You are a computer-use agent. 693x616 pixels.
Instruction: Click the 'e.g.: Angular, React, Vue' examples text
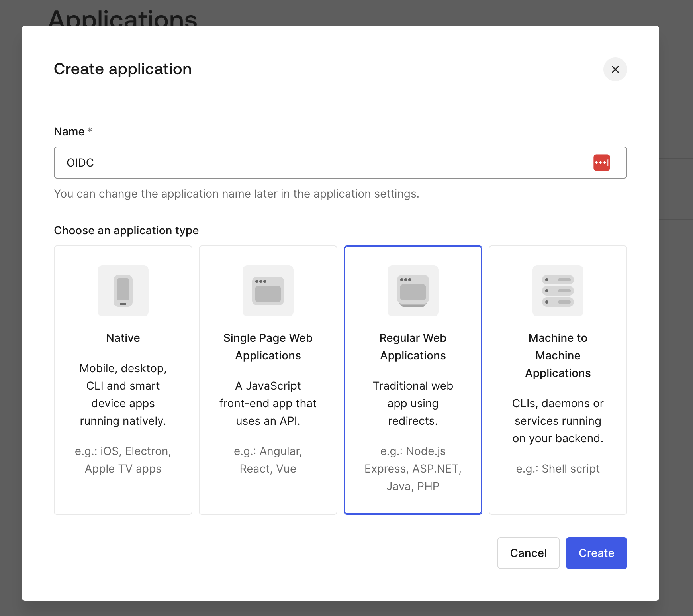coord(268,460)
